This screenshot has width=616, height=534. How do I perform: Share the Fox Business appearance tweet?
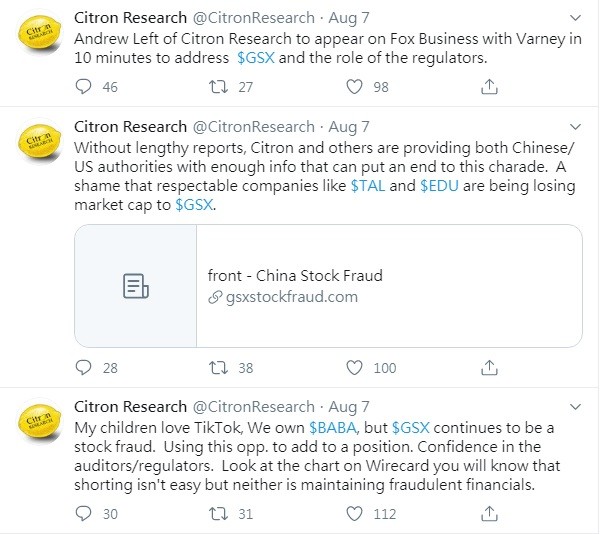click(489, 86)
